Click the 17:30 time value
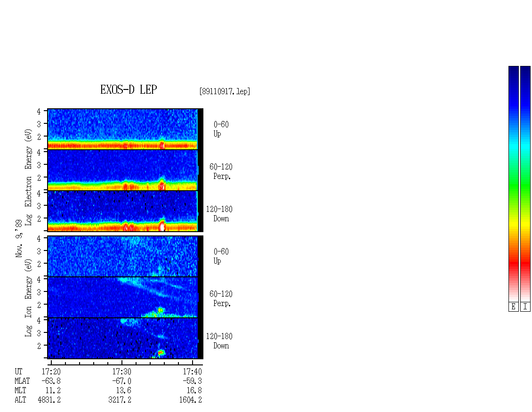 click(122, 372)
